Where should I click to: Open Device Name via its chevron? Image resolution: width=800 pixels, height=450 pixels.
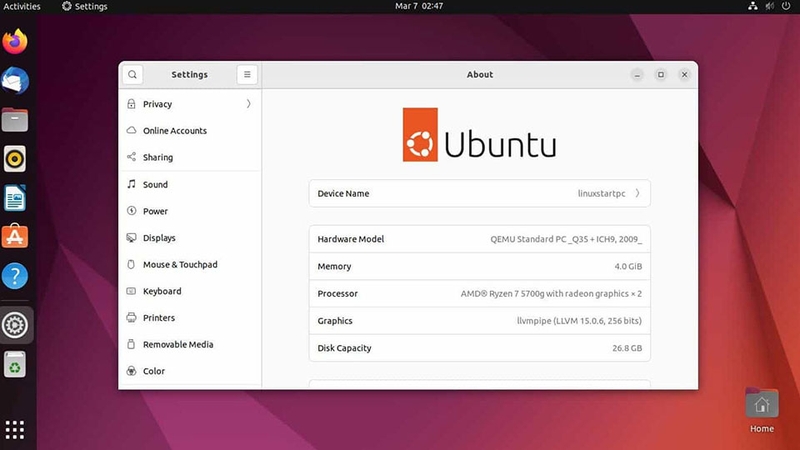tap(637, 193)
